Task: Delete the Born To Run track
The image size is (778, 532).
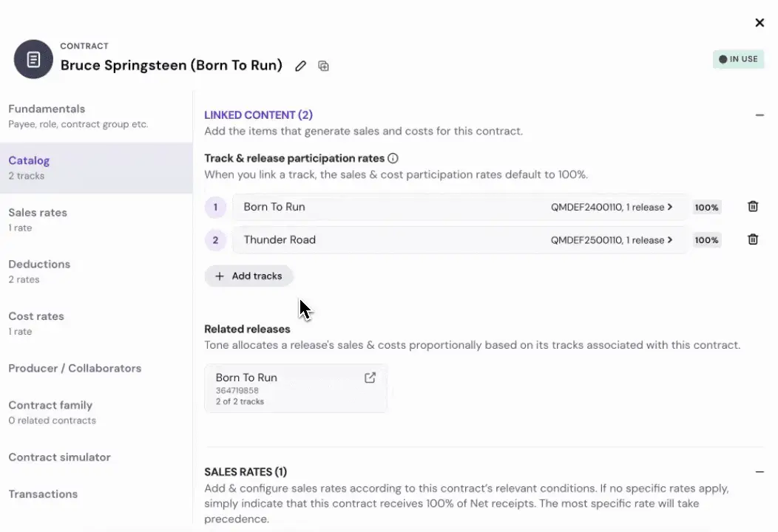Action: [753, 206]
